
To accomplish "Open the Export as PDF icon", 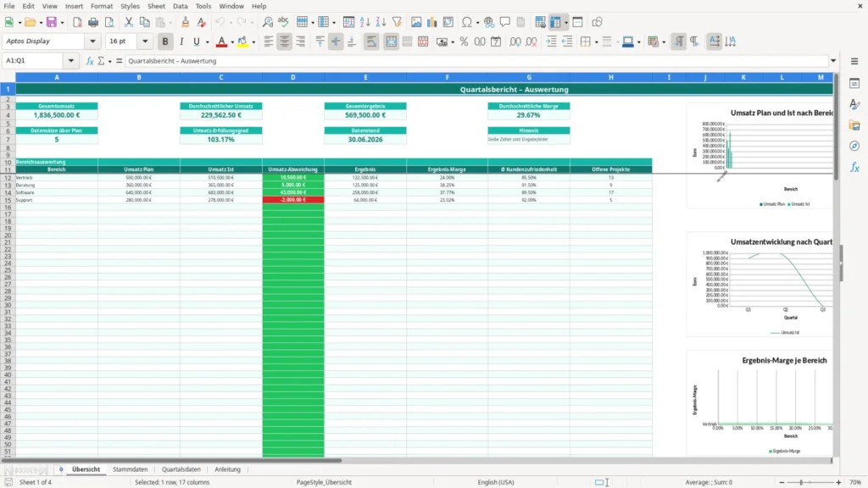I will [x=77, y=22].
